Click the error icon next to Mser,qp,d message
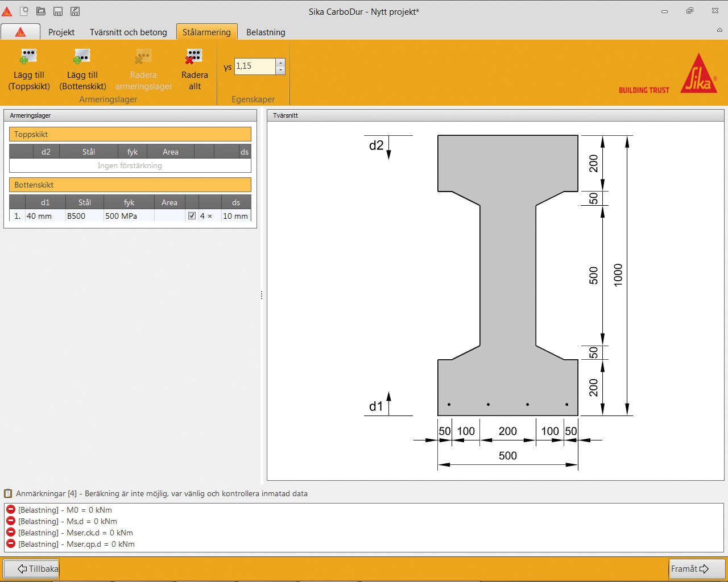The height and width of the screenshot is (582, 728). 11,543
